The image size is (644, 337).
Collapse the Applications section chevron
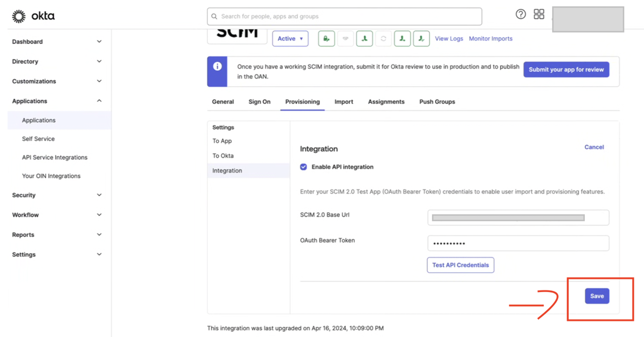click(99, 101)
